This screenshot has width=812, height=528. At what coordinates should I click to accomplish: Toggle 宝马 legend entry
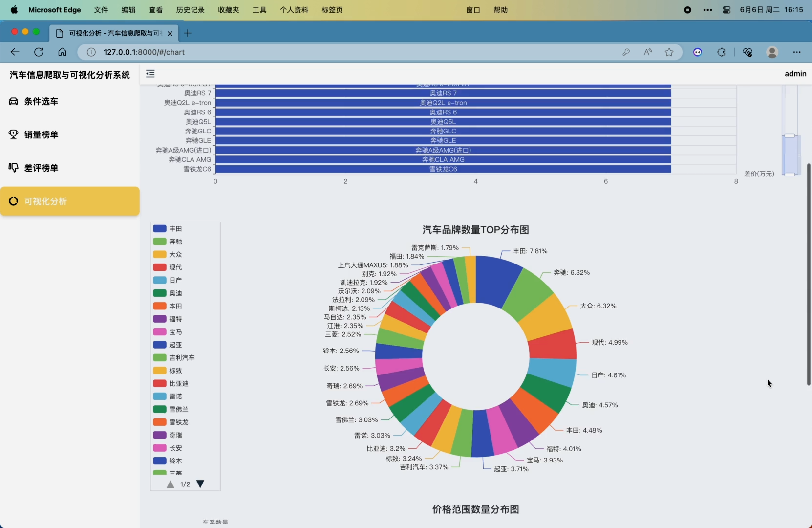tap(168, 332)
